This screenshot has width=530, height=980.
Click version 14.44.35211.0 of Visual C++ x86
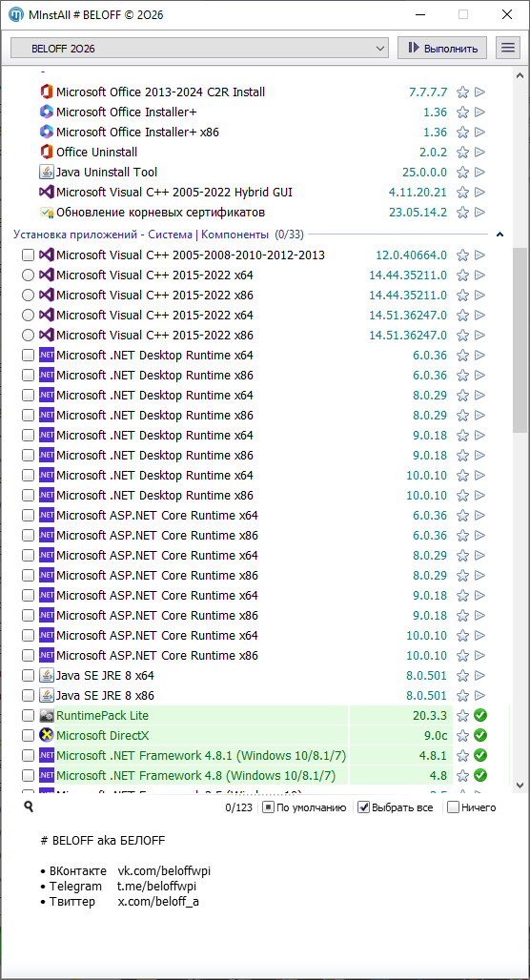408,295
